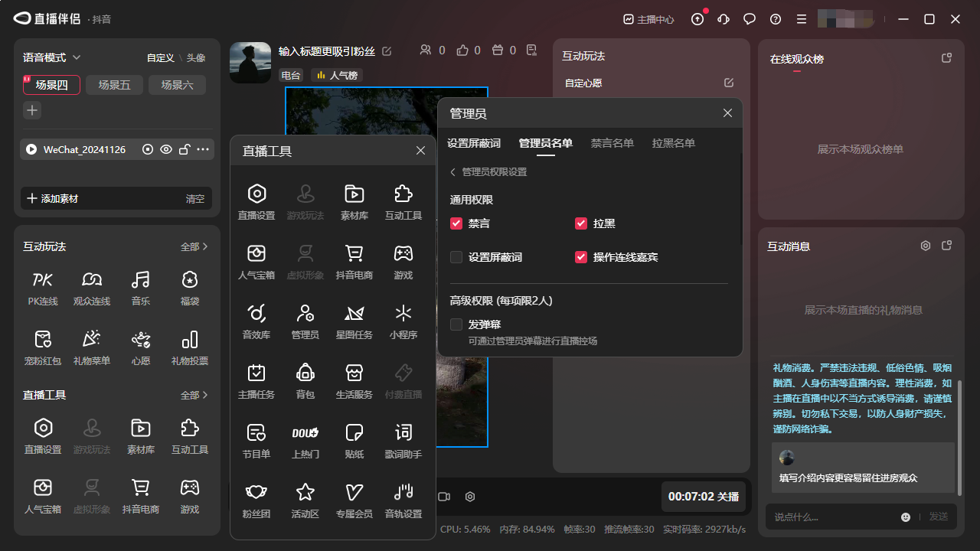Screen dimensions: 980x551
Task: Expand 全部 next to 互动玩法
Action: click(194, 246)
